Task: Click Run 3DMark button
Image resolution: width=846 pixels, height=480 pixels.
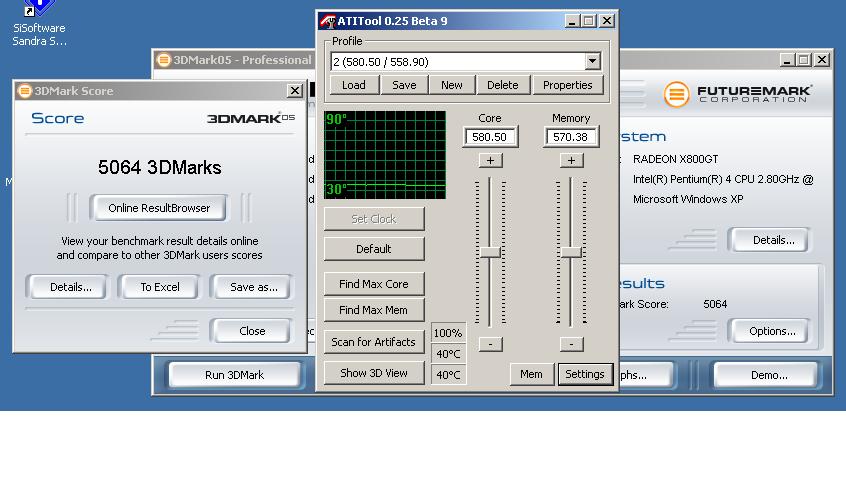Action: [235, 375]
